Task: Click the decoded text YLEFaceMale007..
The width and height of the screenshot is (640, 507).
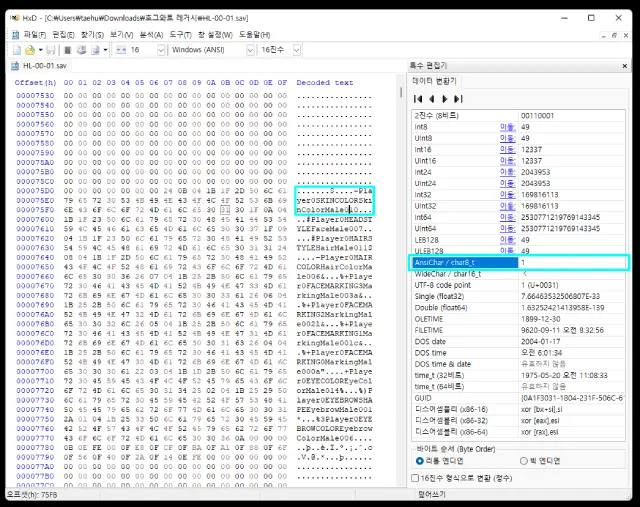Action: 329,229
